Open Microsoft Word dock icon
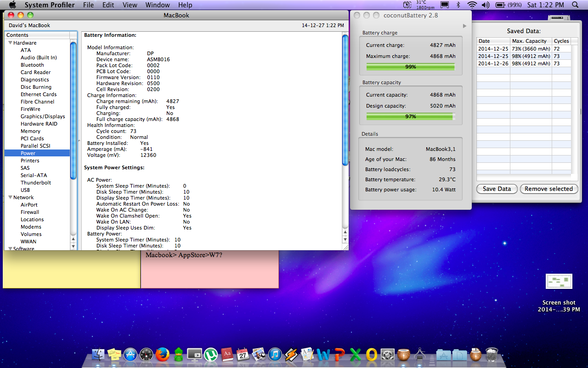588x368 pixels. pos(323,354)
